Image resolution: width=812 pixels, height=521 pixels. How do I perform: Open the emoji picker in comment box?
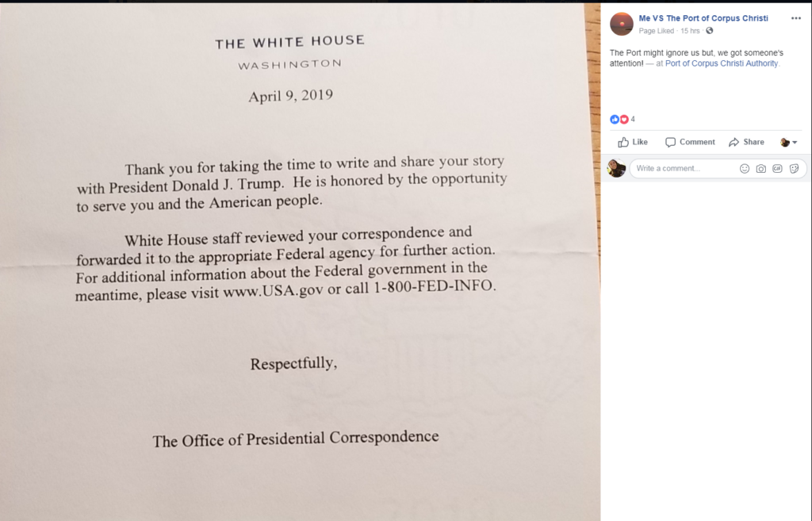pos(745,168)
